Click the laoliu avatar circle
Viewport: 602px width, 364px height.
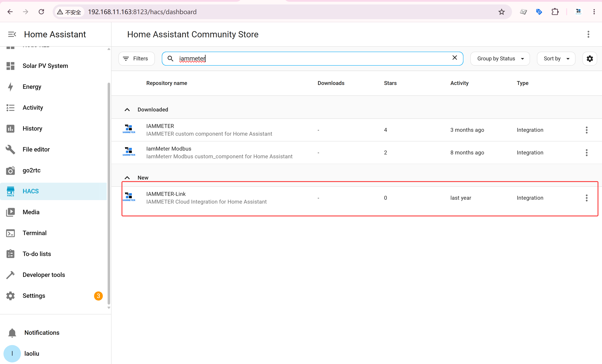point(12,354)
